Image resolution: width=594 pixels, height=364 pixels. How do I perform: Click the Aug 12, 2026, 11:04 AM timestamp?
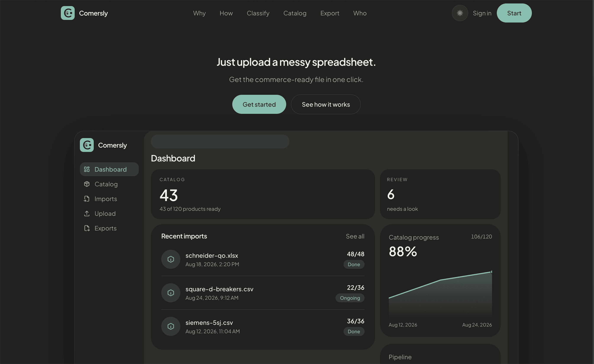point(212,331)
